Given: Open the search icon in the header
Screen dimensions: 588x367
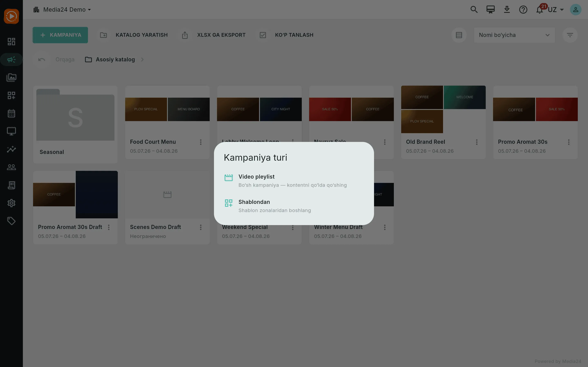Looking at the screenshot, I should coord(474,10).
